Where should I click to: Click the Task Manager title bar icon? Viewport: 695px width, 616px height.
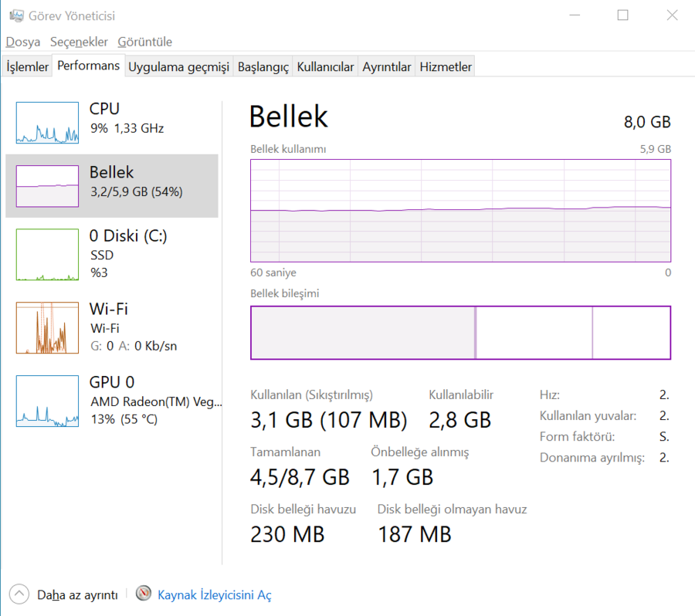15,15
